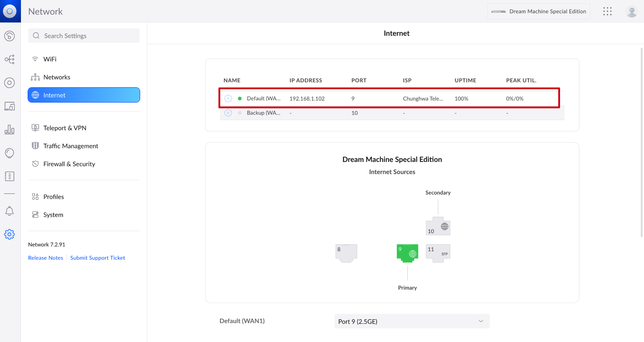The image size is (644, 342).
Task: Click the user account avatar
Action: [631, 11]
